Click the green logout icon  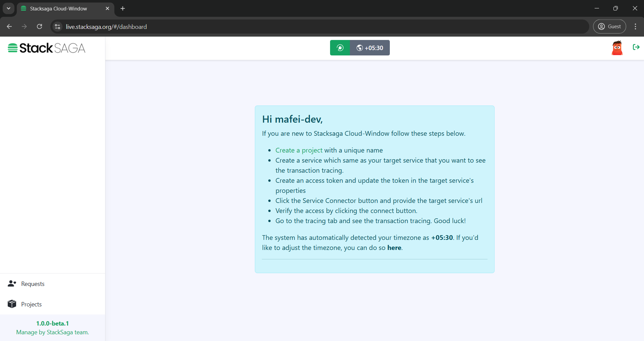pos(636,47)
